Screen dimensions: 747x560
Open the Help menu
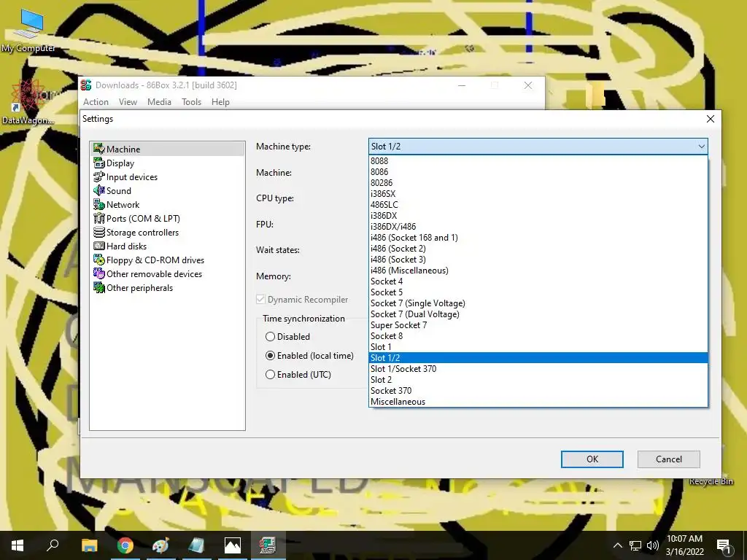click(x=220, y=102)
